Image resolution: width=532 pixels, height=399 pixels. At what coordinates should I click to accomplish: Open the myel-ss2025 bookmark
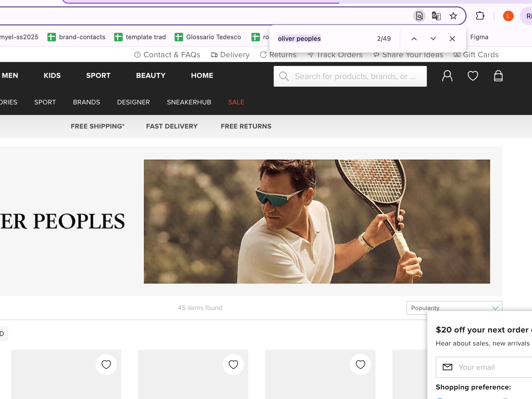[x=19, y=37]
